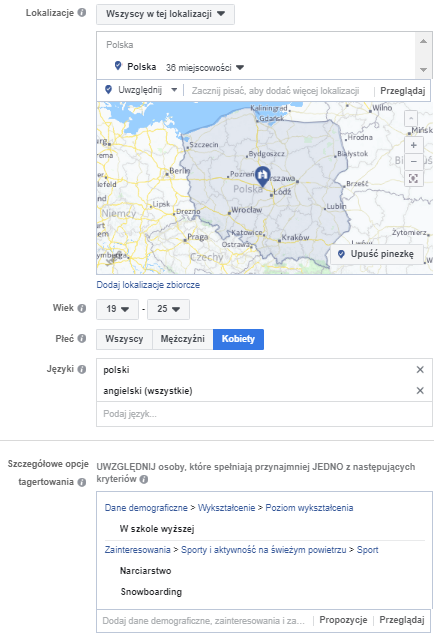Click the Sport breadcrumb link

pos(367,550)
